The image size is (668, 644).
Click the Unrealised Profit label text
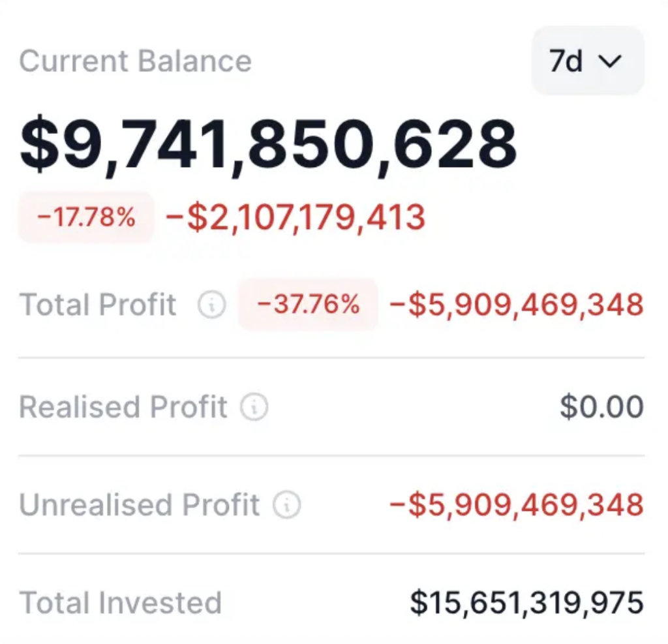point(139,504)
